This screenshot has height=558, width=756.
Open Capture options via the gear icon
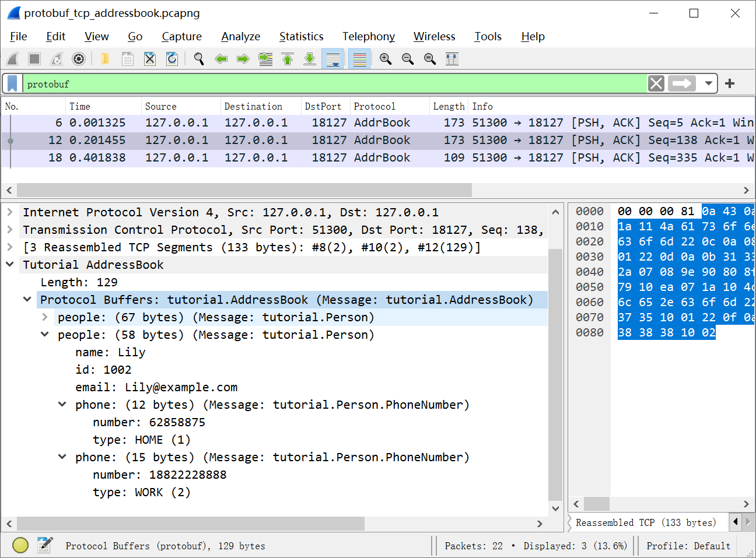click(79, 58)
